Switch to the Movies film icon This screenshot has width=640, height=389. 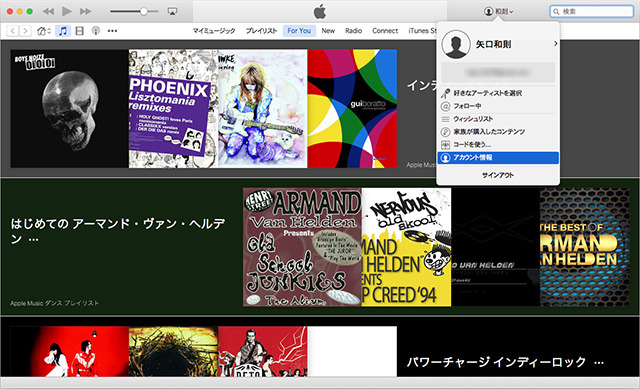tap(80, 31)
